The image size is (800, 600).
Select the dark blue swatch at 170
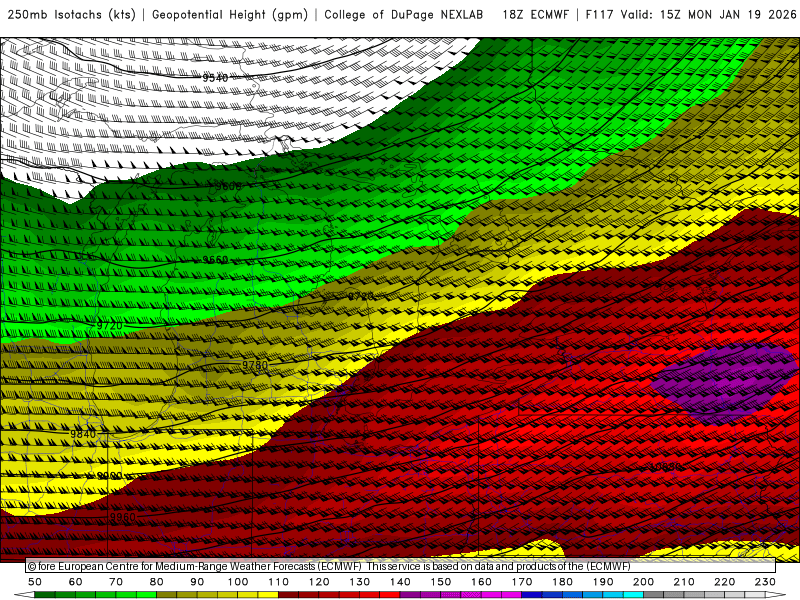pyautogui.click(x=532, y=595)
